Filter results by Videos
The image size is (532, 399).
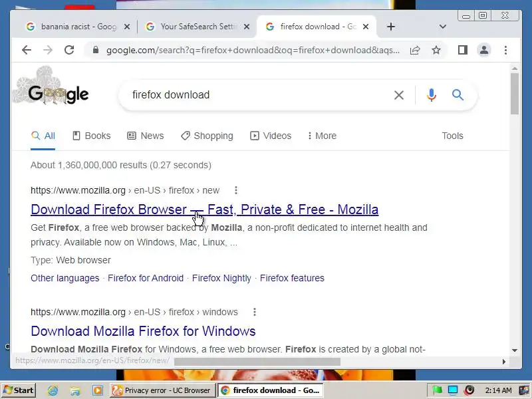pyautogui.click(x=271, y=136)
